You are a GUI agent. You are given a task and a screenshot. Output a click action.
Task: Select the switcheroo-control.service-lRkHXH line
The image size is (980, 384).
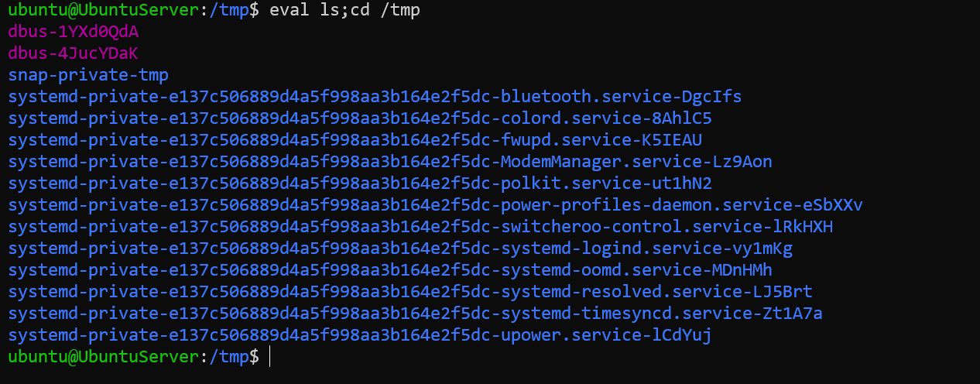click(x=420, y=228)
